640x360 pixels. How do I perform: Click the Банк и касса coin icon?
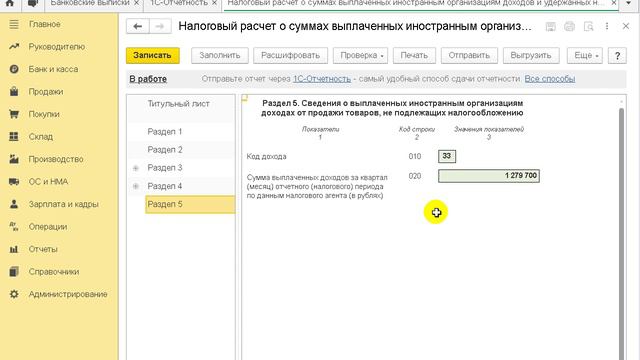tap(14, 69)
